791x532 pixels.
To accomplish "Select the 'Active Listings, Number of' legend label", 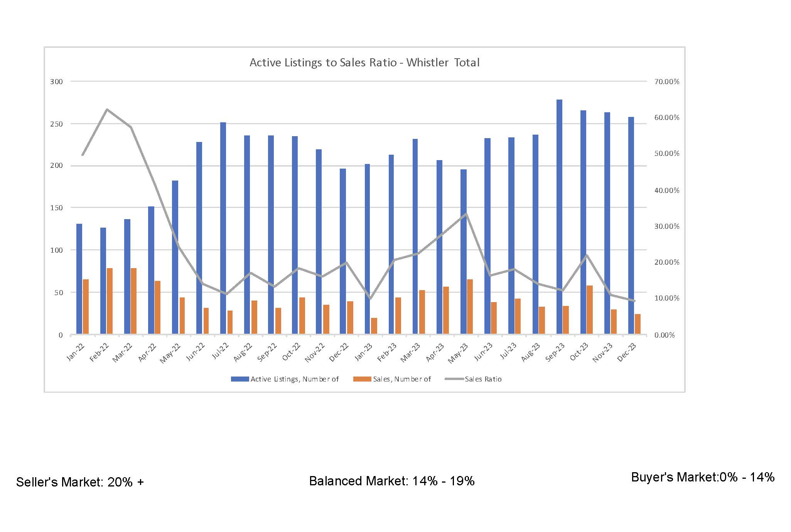I will (x=295, y=379).
